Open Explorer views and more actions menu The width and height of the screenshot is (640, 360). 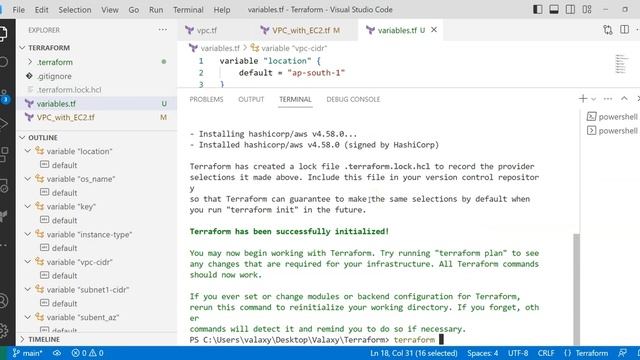click(x=162, y=30)
